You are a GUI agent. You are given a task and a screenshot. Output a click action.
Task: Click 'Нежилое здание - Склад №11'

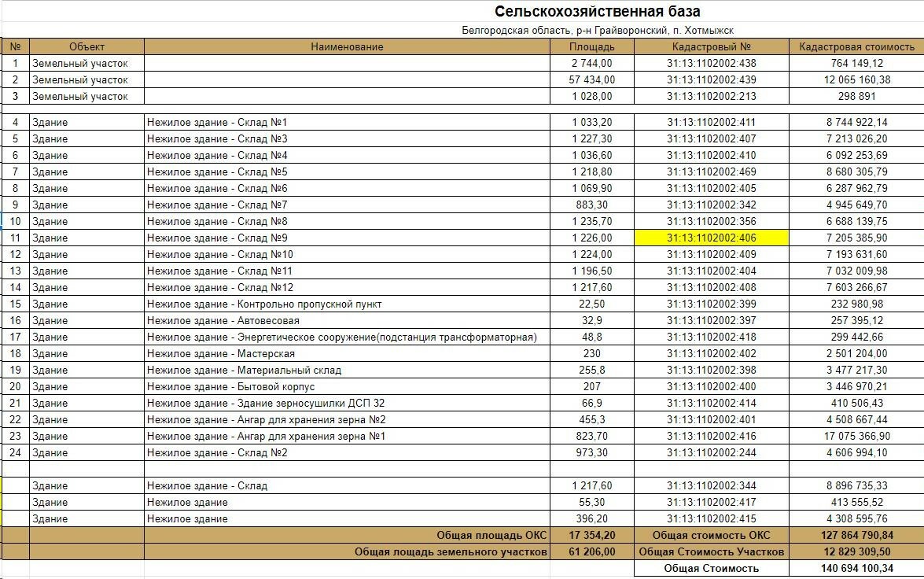(220, 271)
